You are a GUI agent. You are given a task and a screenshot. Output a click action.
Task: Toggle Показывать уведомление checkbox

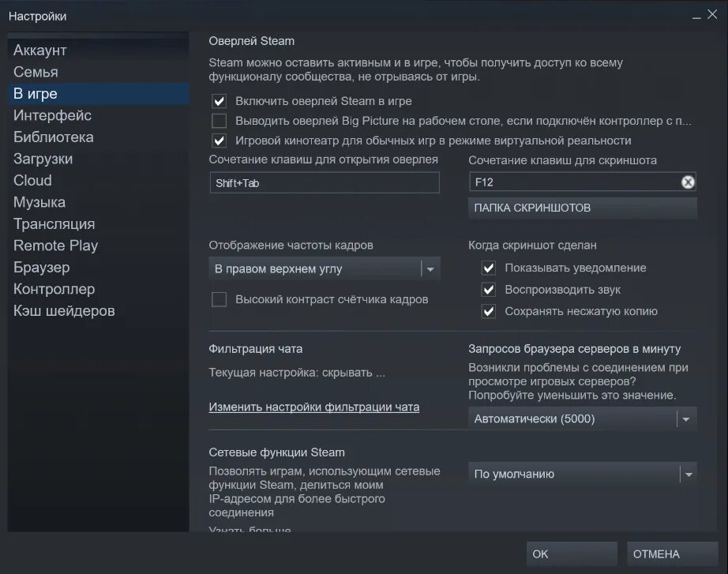click(x=489, y=268)
